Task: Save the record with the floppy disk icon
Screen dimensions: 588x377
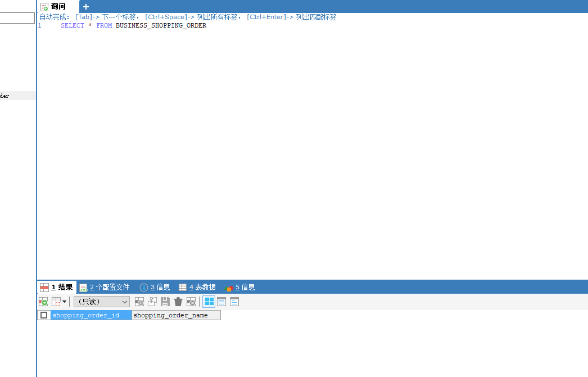Action: (x=165, y=302)
